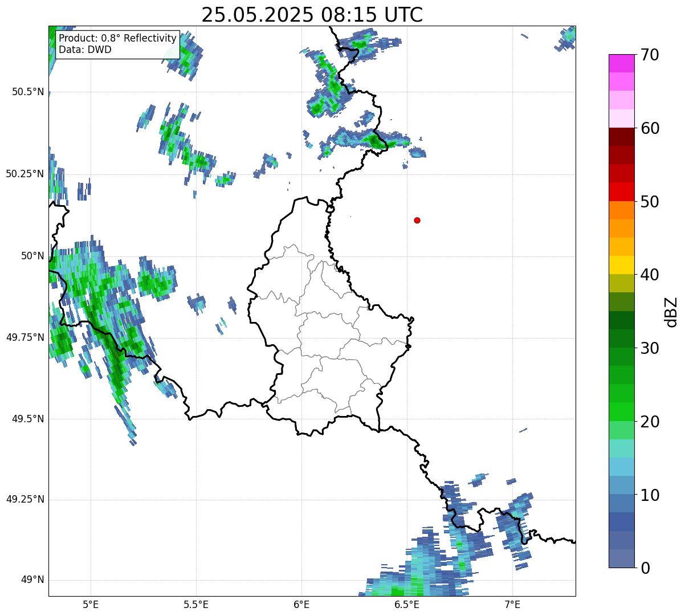685x616 pixels.
Task: Click the dBZ colorbar axis label
Action: point(671,311)
